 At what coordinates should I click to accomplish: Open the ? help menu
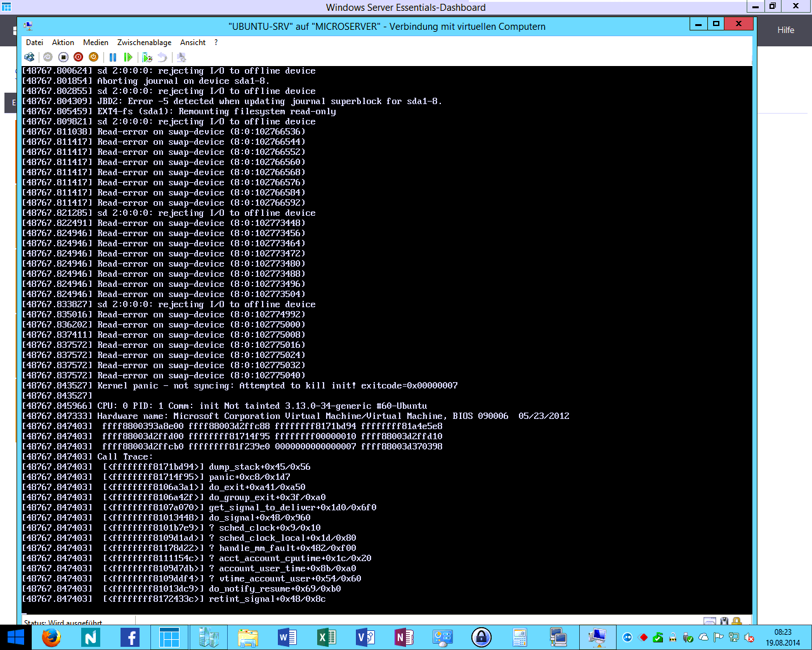coord(216,43)
